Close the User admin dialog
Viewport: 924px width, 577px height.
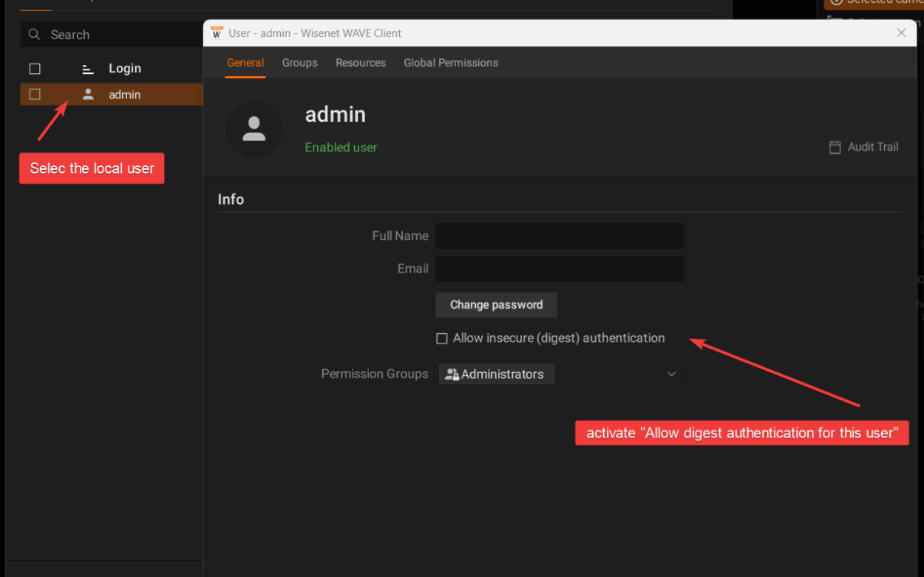[x=901, y=33]
